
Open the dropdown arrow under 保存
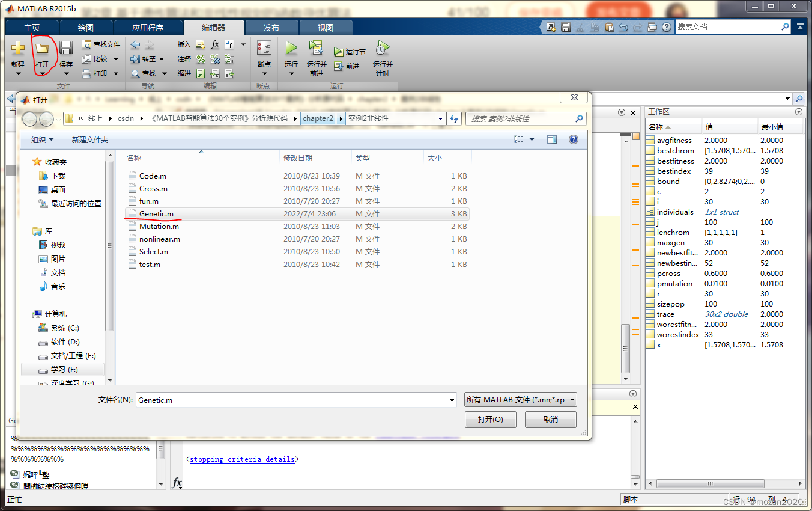pos(65,74)
